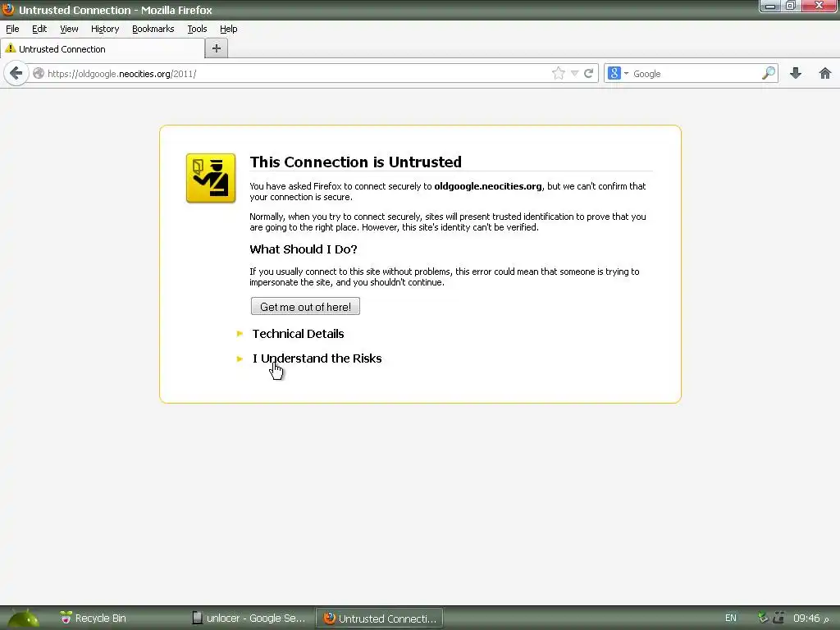Close the Firefox window
The image size is (840, 630).
point(819,6)
